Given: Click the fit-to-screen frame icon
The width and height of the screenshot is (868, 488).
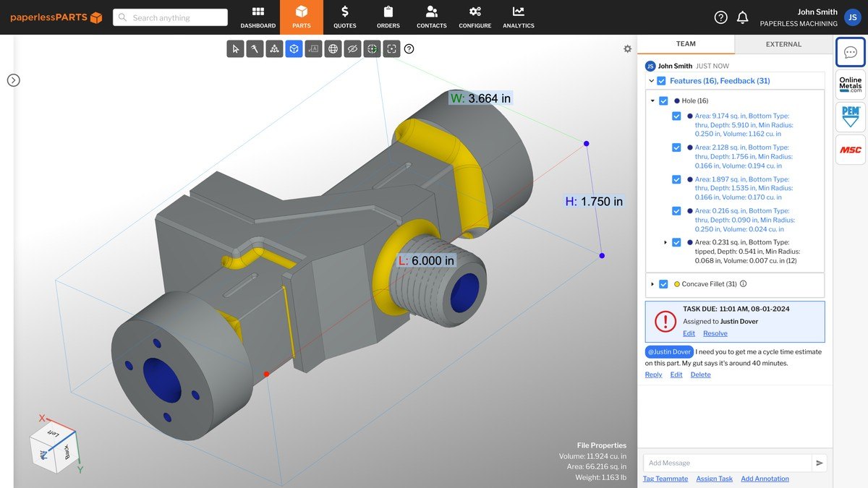Looking at the screenshot, I should [391, 48].
